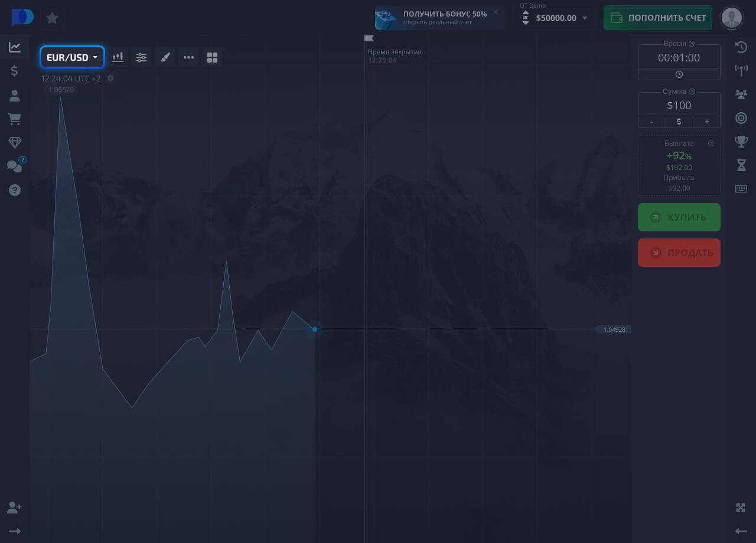This screenshot has width=756, height=543.
Task: Click the green КУПИТЬ buy button
Action: pyautogui.click(x=679, y=217)
